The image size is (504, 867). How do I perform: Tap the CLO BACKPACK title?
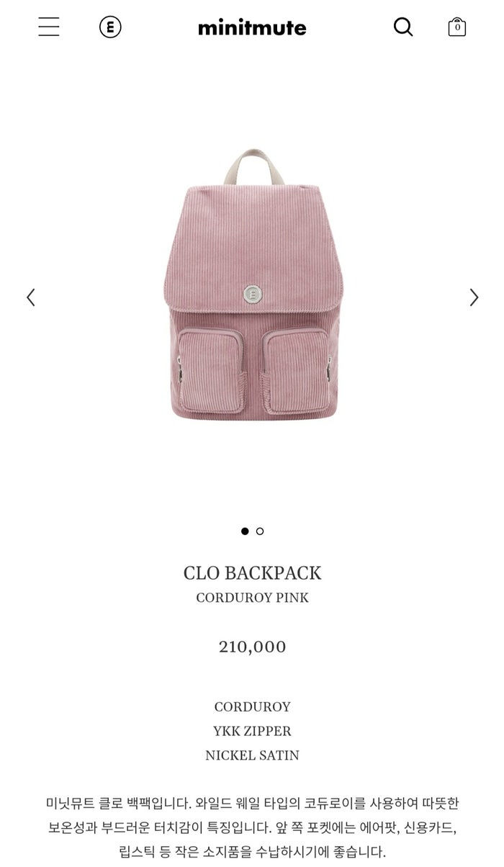252,573
